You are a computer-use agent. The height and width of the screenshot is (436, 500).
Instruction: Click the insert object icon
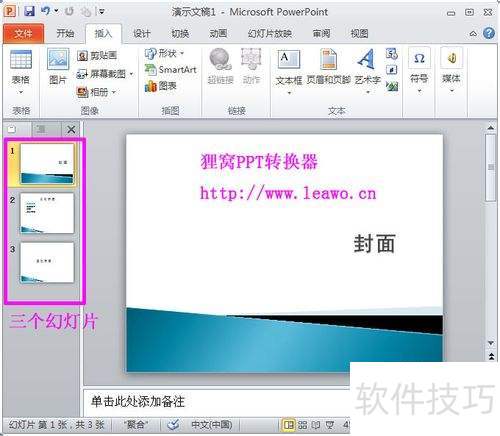click(x=392, y=86)
